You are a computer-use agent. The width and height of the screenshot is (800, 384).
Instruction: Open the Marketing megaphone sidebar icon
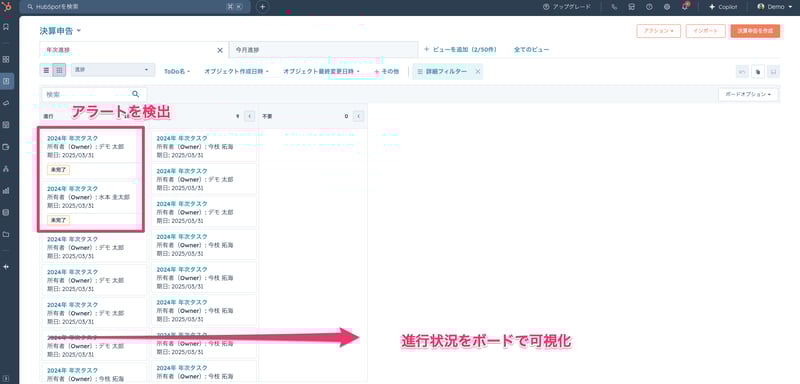[6, 103]
